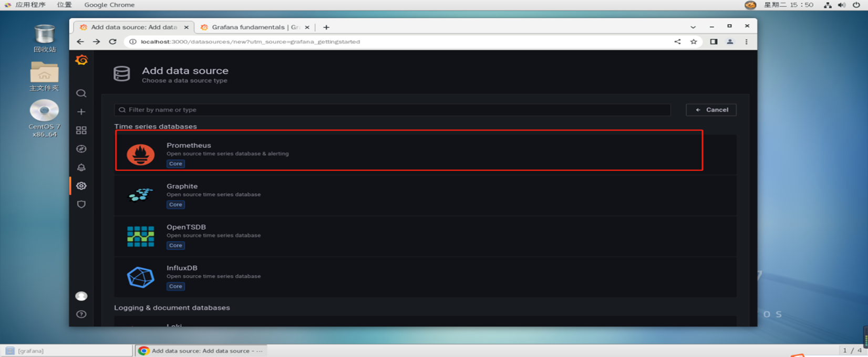Screen dimensions: 868x357
Task: Open the Explore compass icon in sidebar
Action: click(81, 149)
